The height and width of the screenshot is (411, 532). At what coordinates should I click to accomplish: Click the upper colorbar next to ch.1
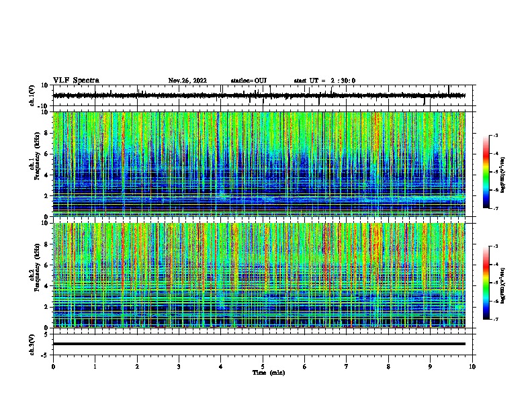tap(486, 172)
